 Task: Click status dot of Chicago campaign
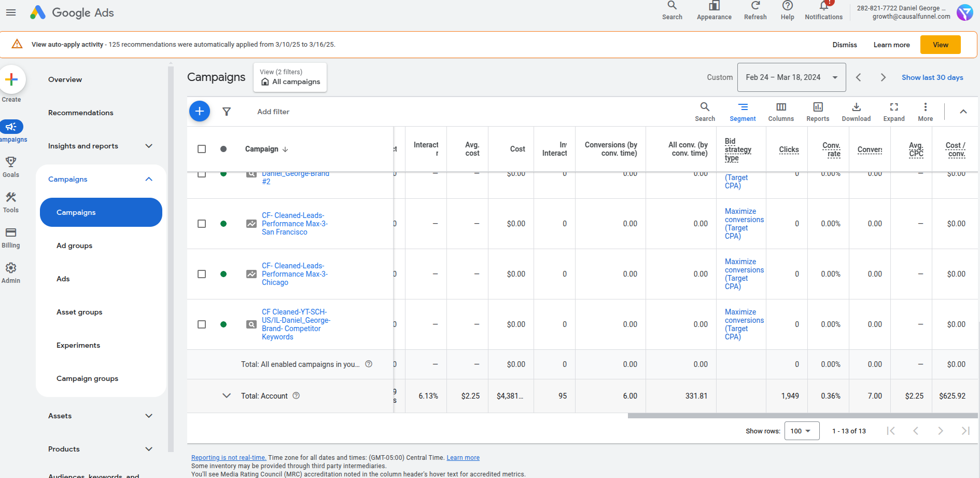tap(223, 274)
